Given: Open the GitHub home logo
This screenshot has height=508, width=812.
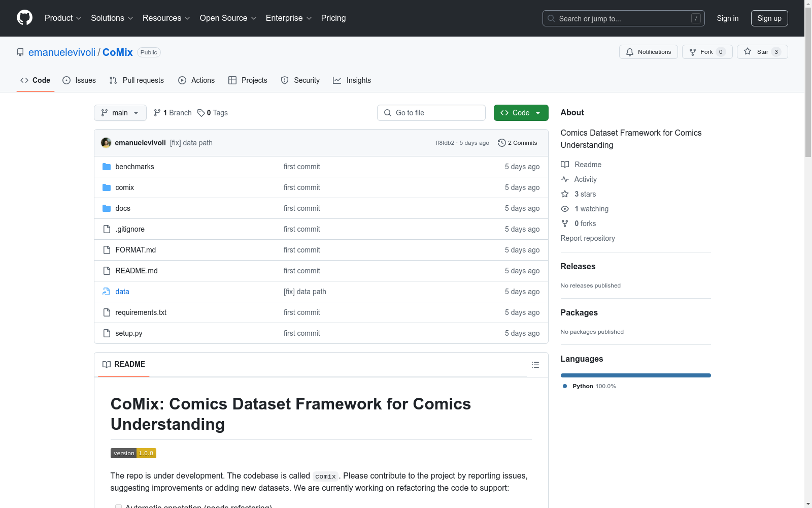Looking at the screenshot, I should click(x=24, y=18).
